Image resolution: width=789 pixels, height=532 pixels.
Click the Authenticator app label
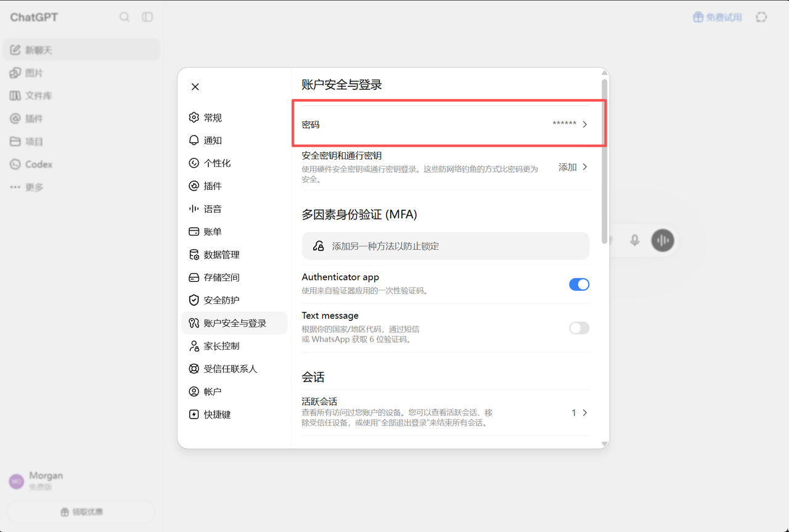tap(340, 277)
